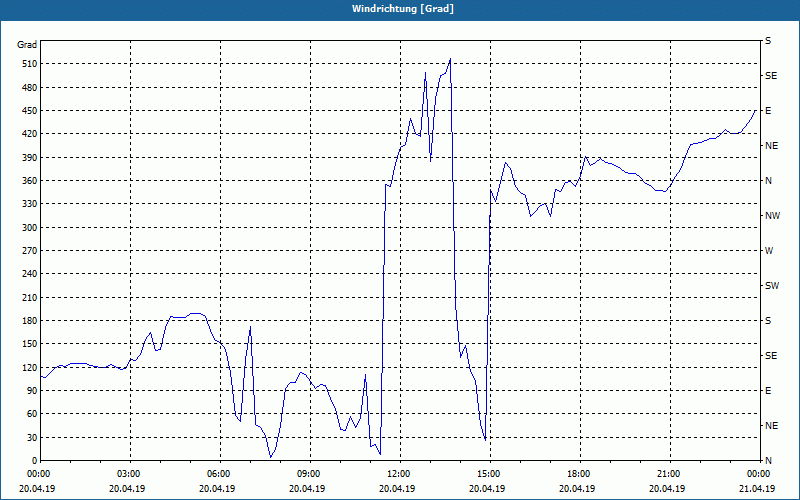Pick the 240 axis label
800x500 pixels.
(29, 274)
